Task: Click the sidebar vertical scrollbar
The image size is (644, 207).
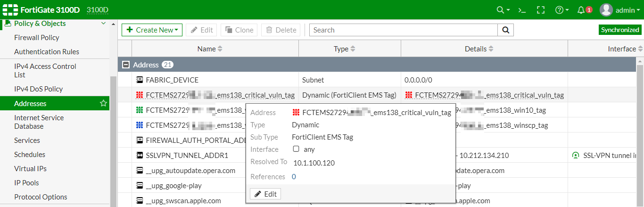Action: [x=113, y=141]
